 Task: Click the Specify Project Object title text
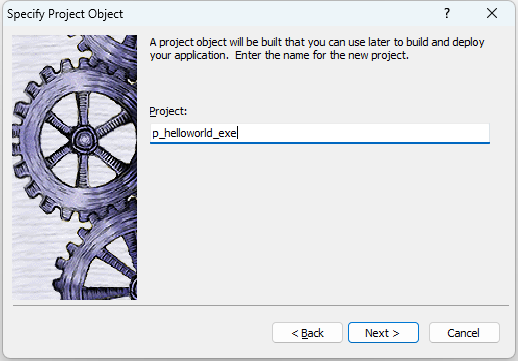[x=65, y=14]
